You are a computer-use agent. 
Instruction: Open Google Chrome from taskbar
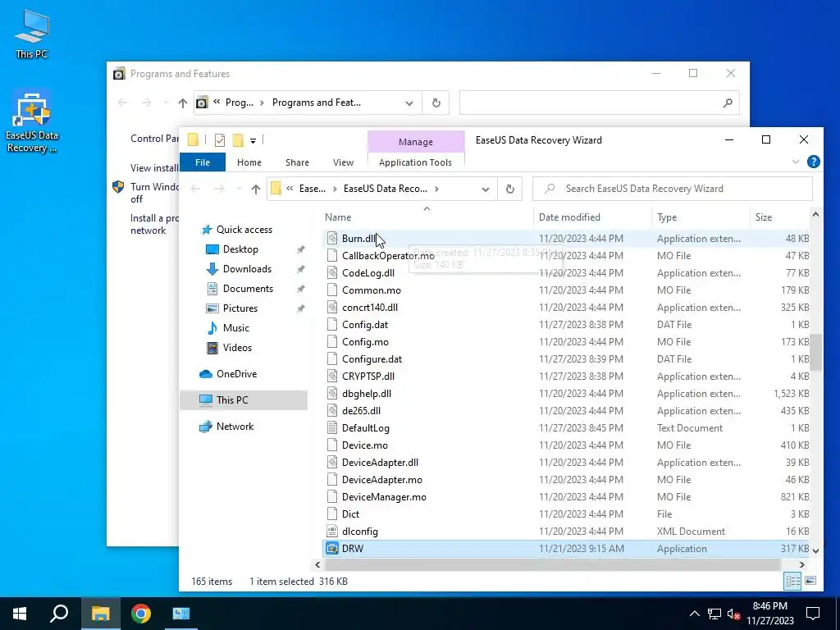(x=141, y=614)
